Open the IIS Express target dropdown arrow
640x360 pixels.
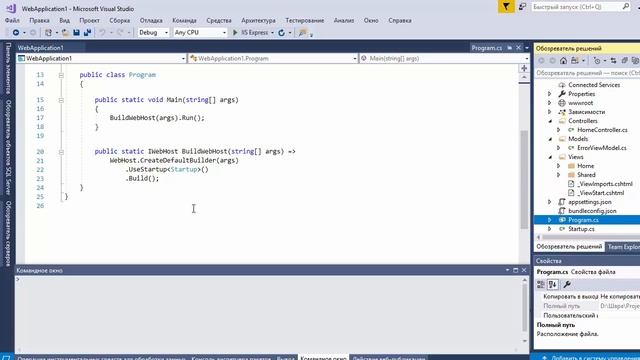click(x=273, y=33)
